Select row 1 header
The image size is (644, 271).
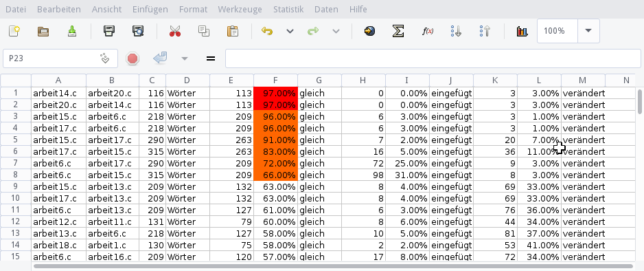(x=16, y=93)
